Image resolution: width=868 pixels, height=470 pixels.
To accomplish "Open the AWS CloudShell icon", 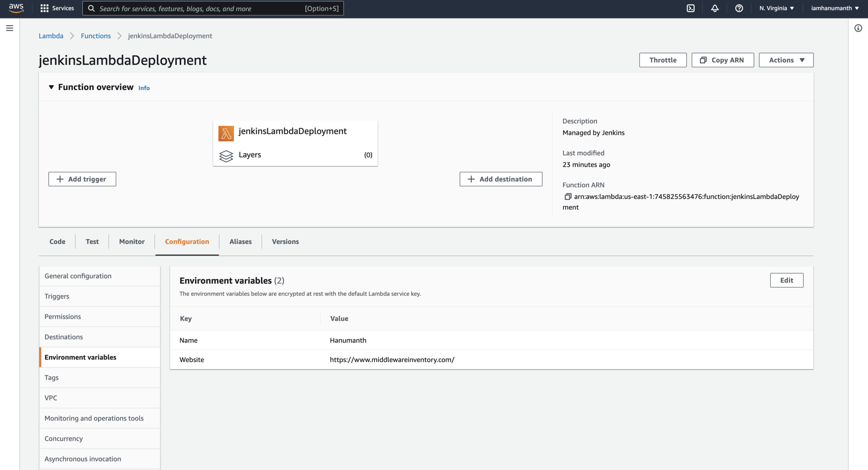I will click(691, 8).
